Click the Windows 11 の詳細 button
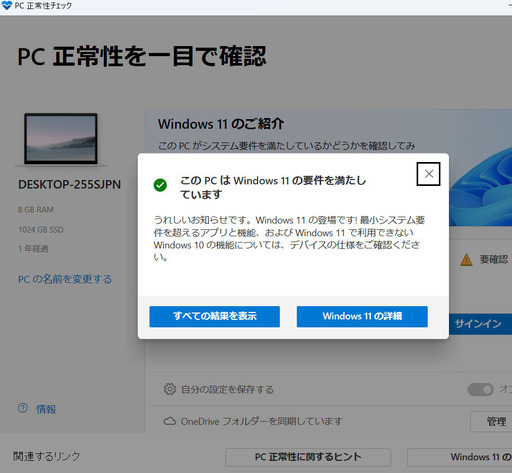512x473 pixels. (x=362, y=316)
